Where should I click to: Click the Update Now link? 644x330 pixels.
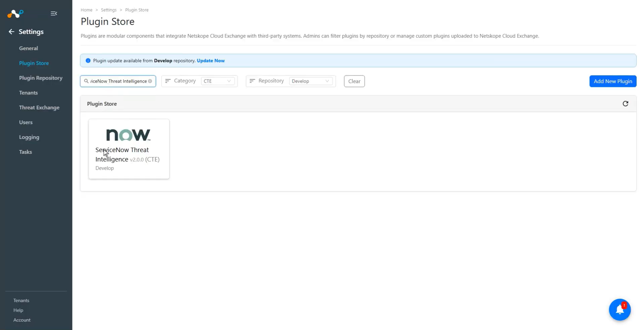coord(211,61)
